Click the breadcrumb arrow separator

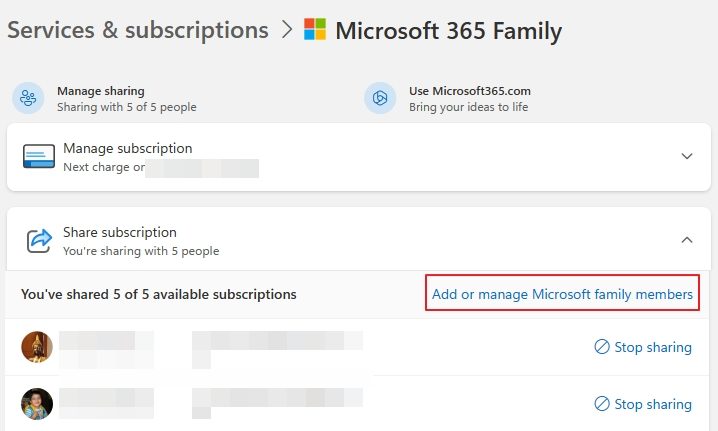click(286, 30)
